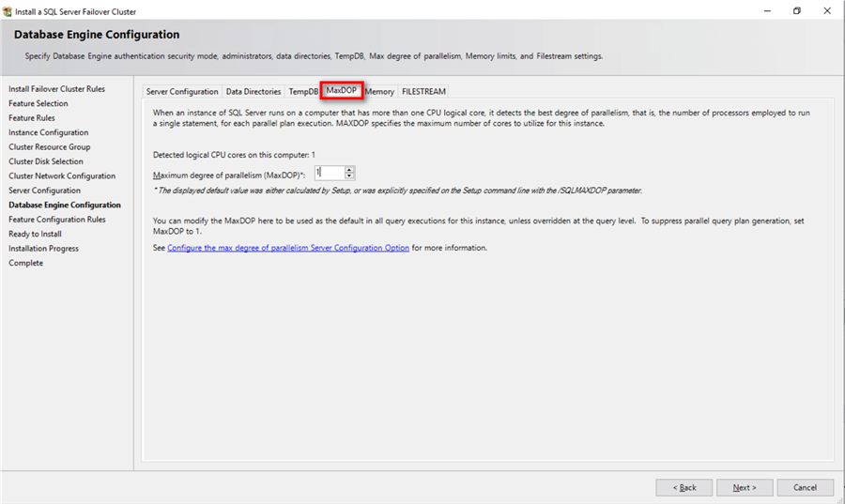
Task: Select the Instance Configuration step
Action: [49, 132]
